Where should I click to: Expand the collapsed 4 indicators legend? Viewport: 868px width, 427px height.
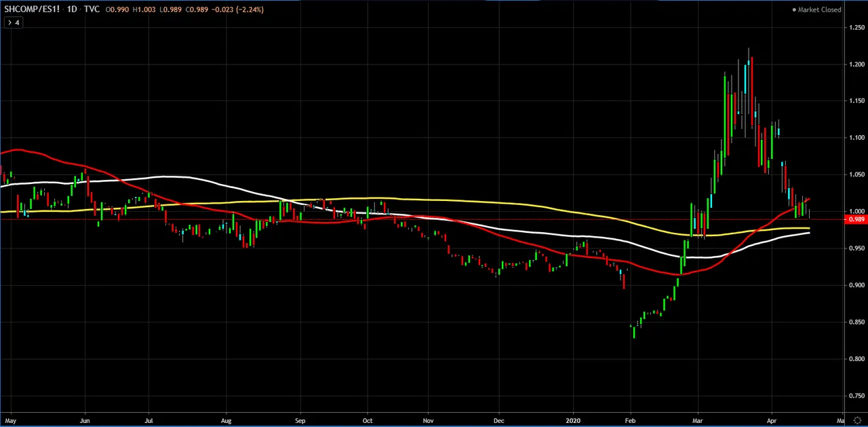(x=13, y=22)
